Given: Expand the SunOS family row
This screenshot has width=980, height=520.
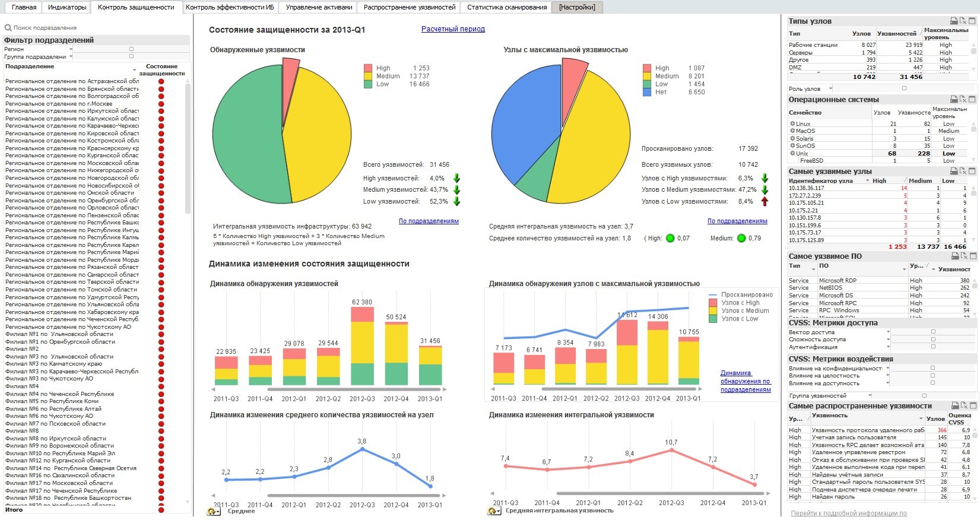Looking at the screenshot, I should coord(792,145).
